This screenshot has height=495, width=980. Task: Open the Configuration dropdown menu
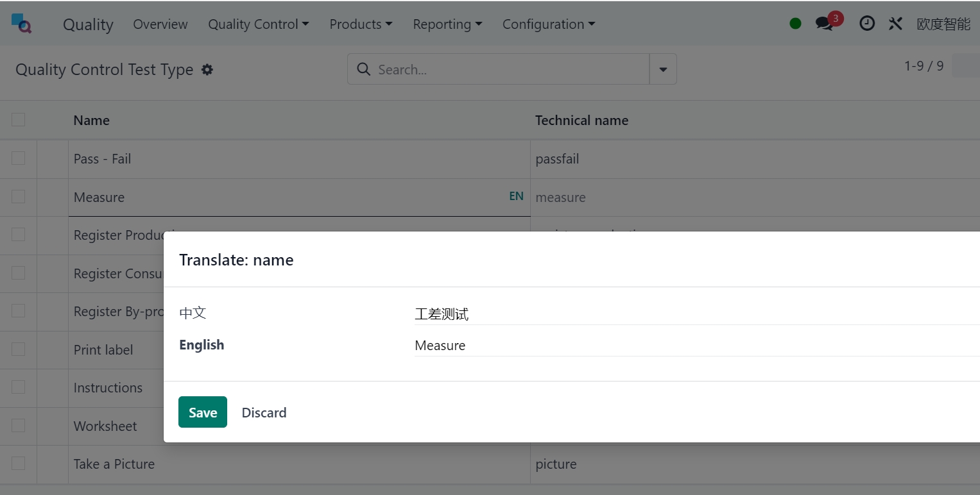pos(548,24)
